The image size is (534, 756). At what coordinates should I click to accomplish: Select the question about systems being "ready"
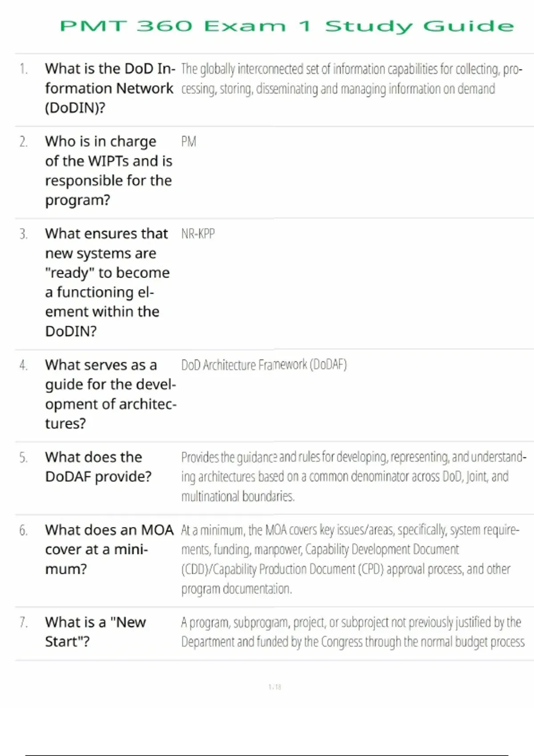(x=107, y=282)
